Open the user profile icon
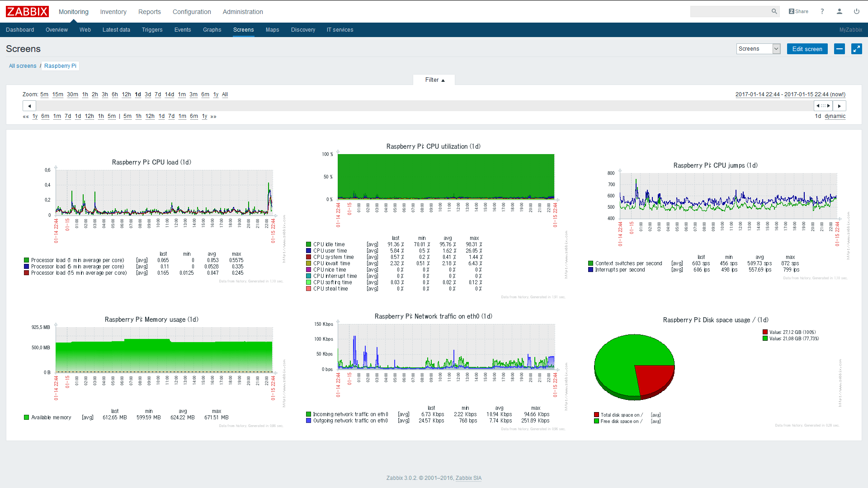This screenshot has width=868, height=488. 840,11
